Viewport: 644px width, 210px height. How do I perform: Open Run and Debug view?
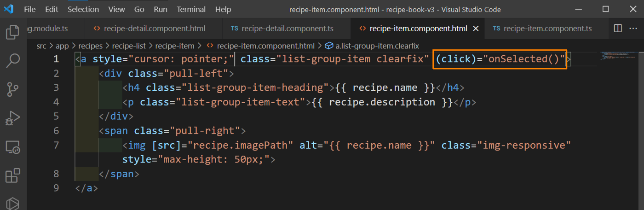(x=12, y=118)
